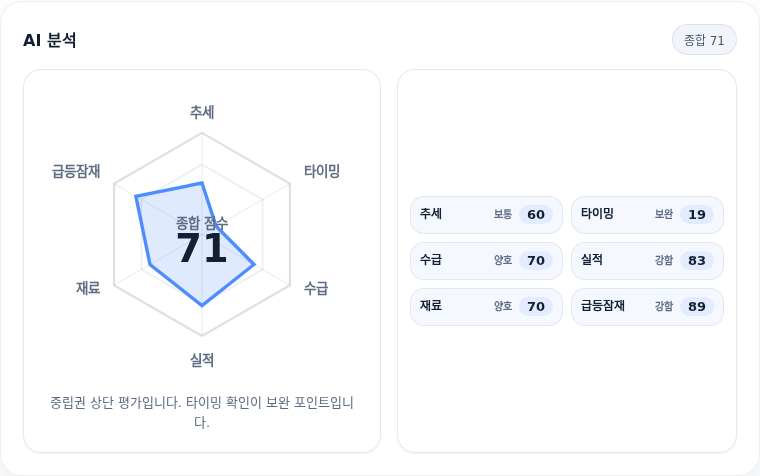Click the 60 score pill for 추세
Screen dimensions: 760x476
coord(536,215)
